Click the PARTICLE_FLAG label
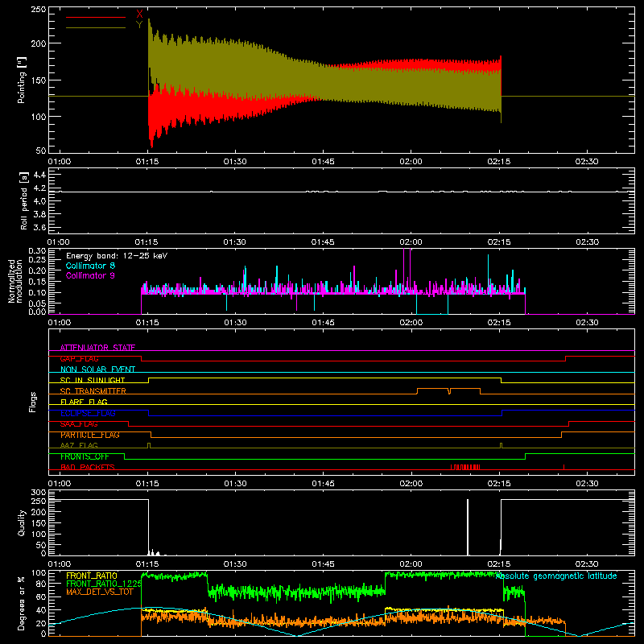Screen dimensions: 644x644 pos(90,435)
